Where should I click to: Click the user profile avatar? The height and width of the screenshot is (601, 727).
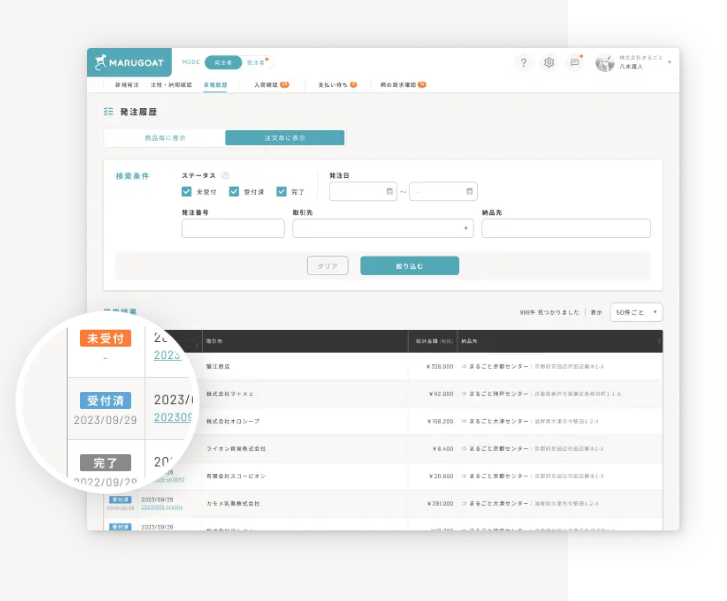click(x=604, y=63)
